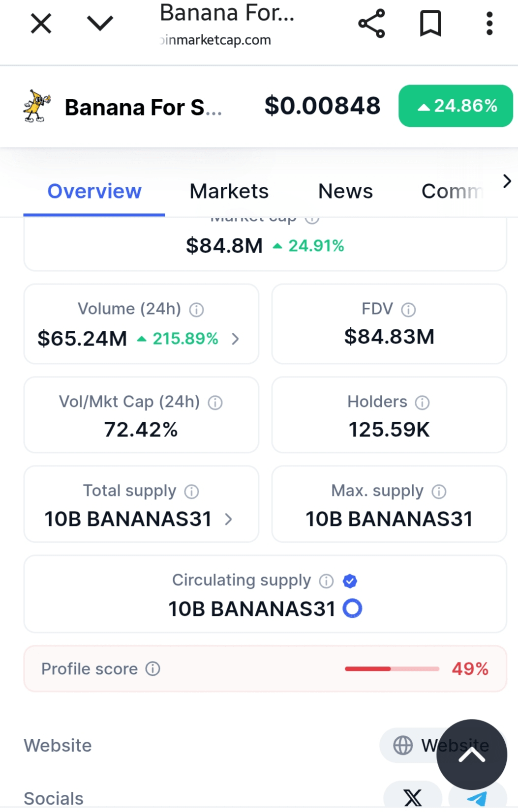Click the Volume (24h) info icon

click(196, 310)
